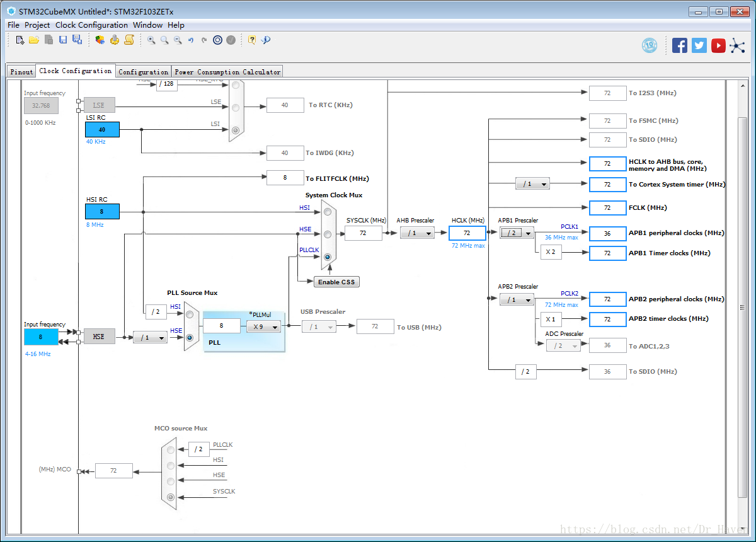Viewport: 756px width, 542px height.
Task: Open help with the question mark icon
Action: 252,40
